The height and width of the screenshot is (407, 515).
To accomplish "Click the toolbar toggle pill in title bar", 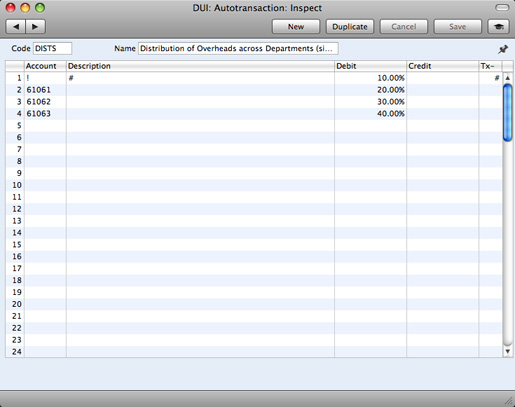I will point(502,7).
